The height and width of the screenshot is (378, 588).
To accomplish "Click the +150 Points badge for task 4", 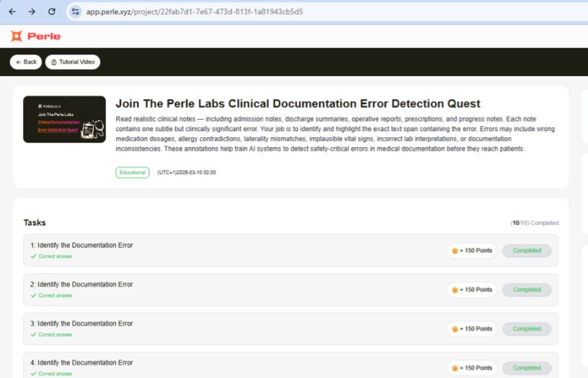I will [x=472, y=368].
